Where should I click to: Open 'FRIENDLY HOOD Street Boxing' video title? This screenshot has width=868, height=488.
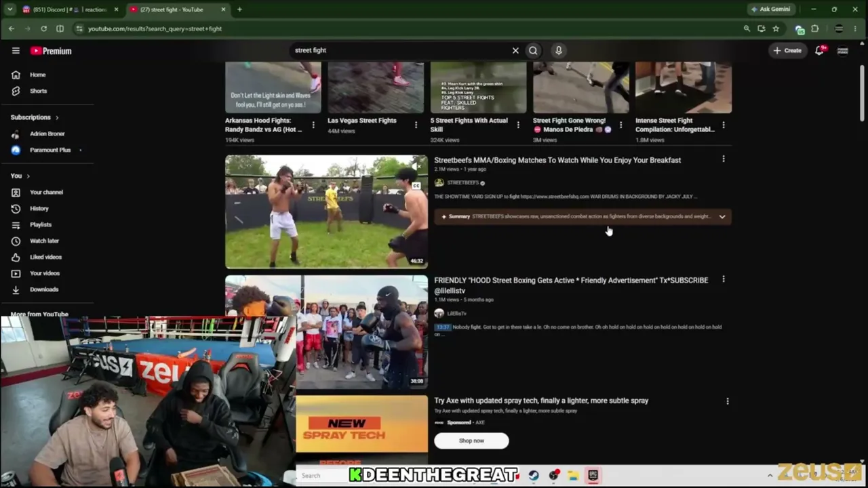pyautogui.click(x=571, y=285)
